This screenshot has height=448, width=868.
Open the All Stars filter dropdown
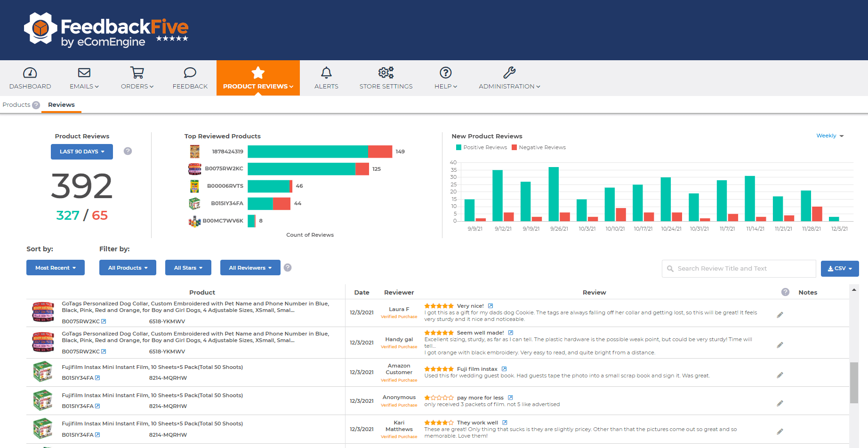coord(188,268)
